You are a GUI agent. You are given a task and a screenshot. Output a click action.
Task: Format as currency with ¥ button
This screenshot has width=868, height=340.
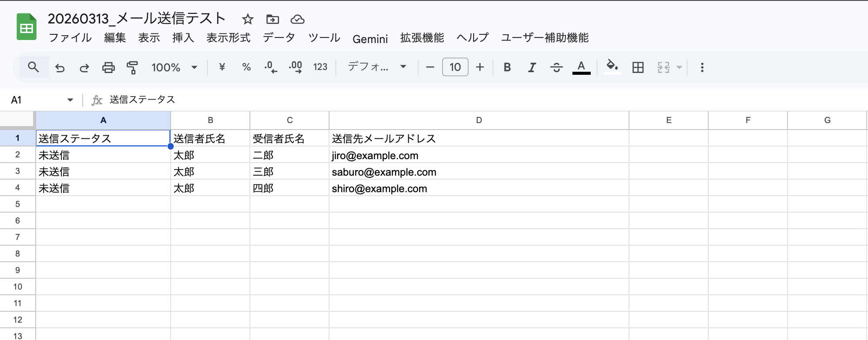[222, 67]
